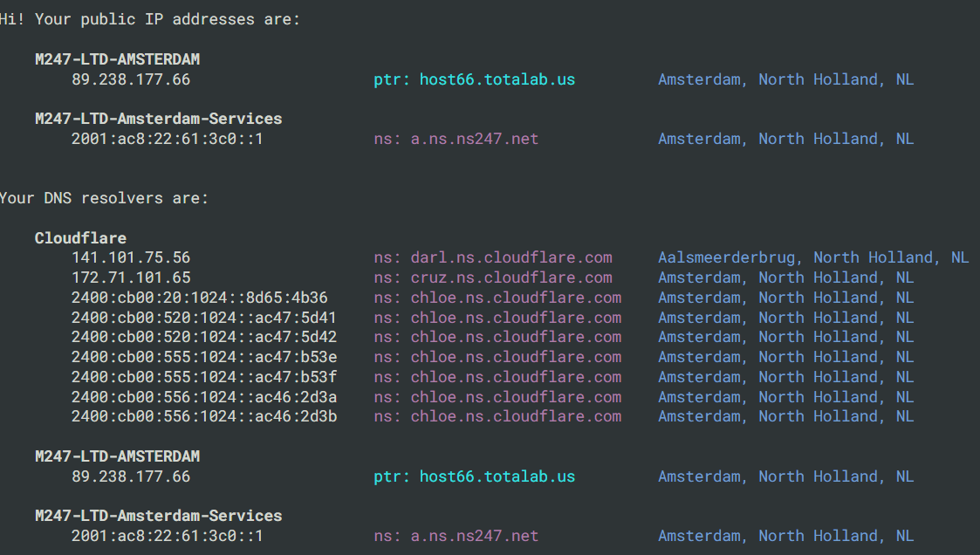Click Amsterdam location on the 8d65:4b36 row
Viewport: 980px width, 555px height.
785,298
